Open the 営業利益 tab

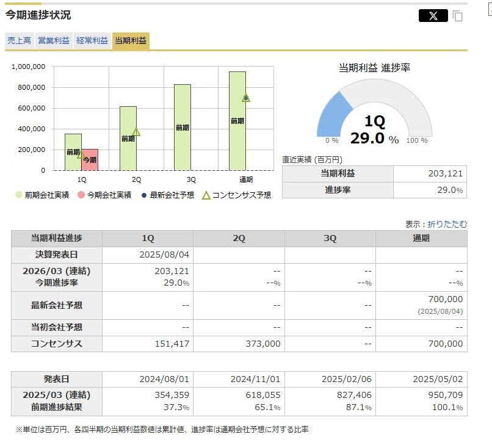pyautogui.click(x=54, y=40)
